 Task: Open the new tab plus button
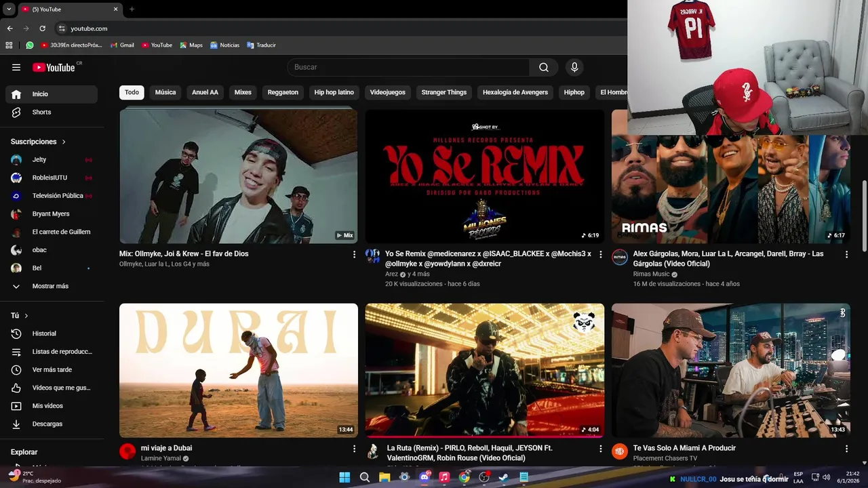click(x=132, y=9)
